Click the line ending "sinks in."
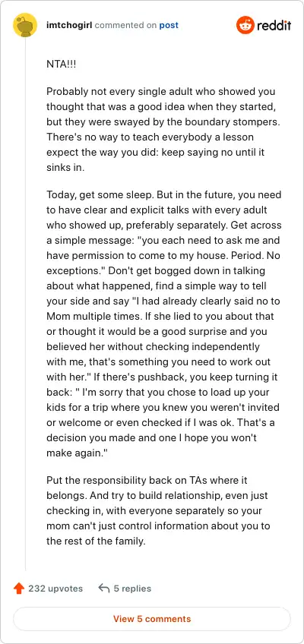Image resolution: width=304 pixels, height=644 pixels. [65, 168]
